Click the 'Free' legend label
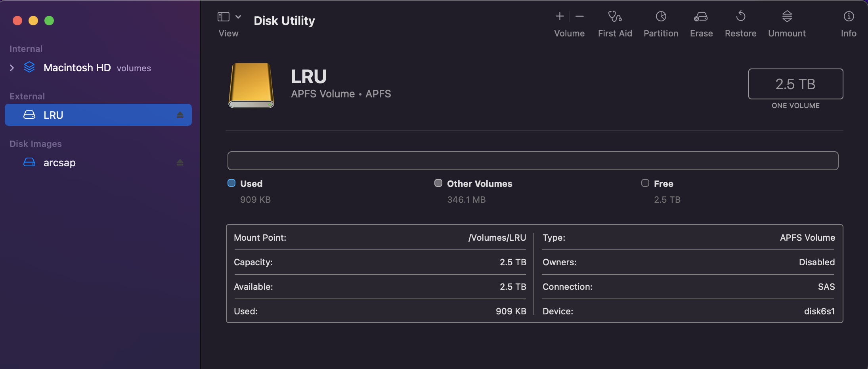This screenshot has width=868, height=369. coord(663,184)
